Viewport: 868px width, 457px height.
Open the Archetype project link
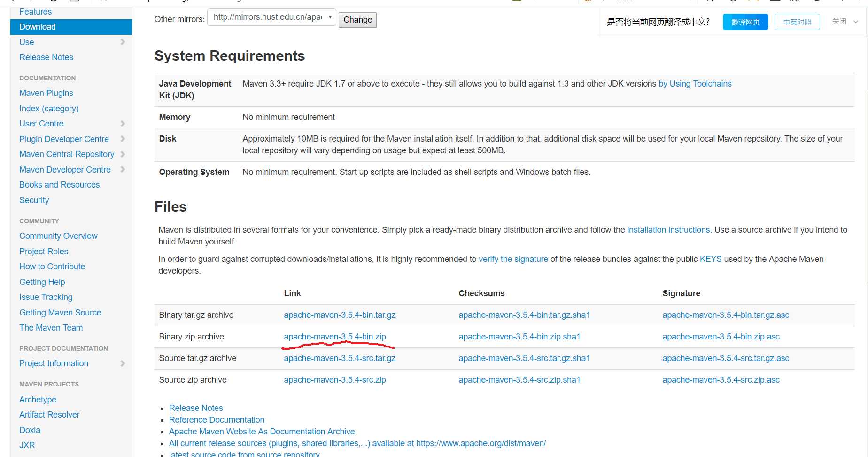pos(38,400)
